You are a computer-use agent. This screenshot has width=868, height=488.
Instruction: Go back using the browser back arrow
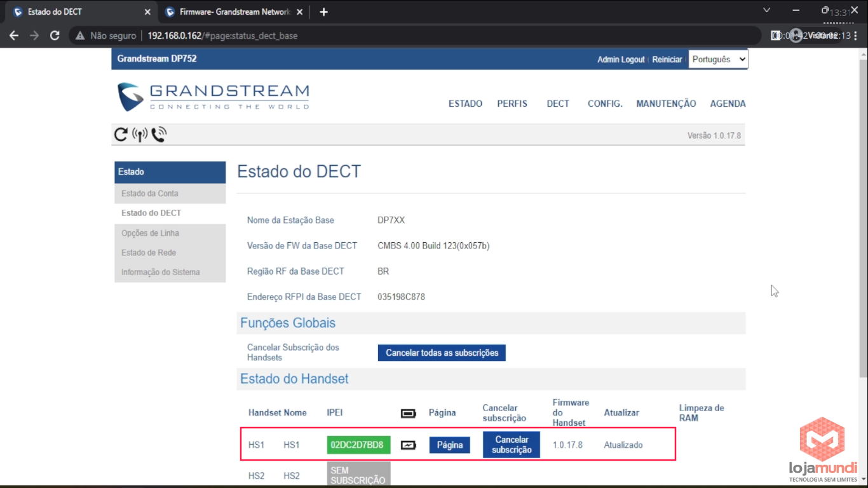(14, 36)
